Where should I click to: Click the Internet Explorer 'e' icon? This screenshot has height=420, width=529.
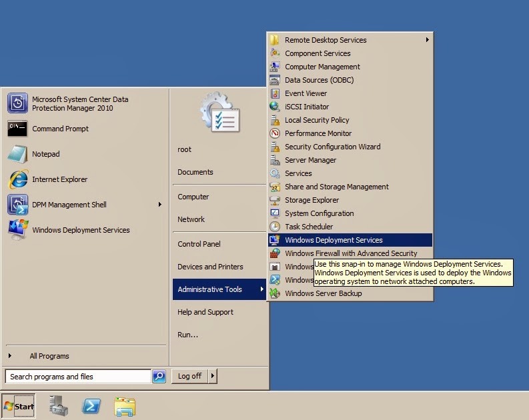click(x=18, y=179)
